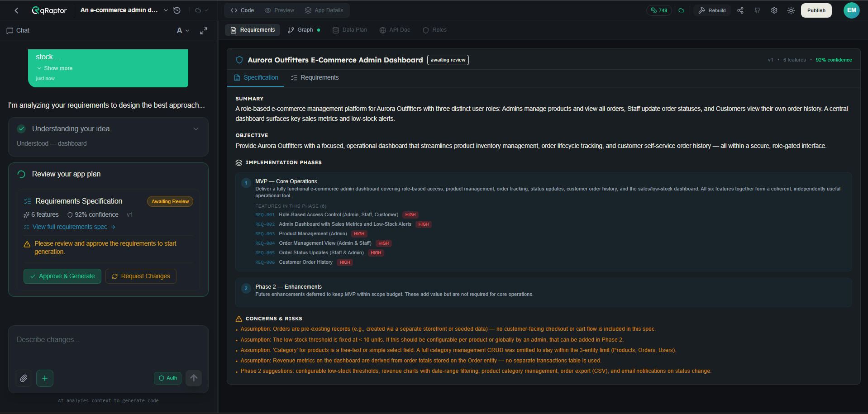Click Request Changes

point(141,276)
